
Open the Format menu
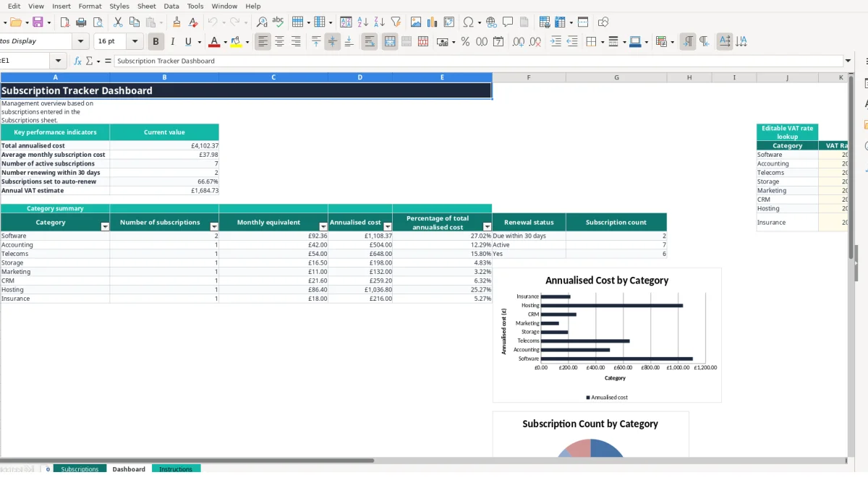coord(90,6)
